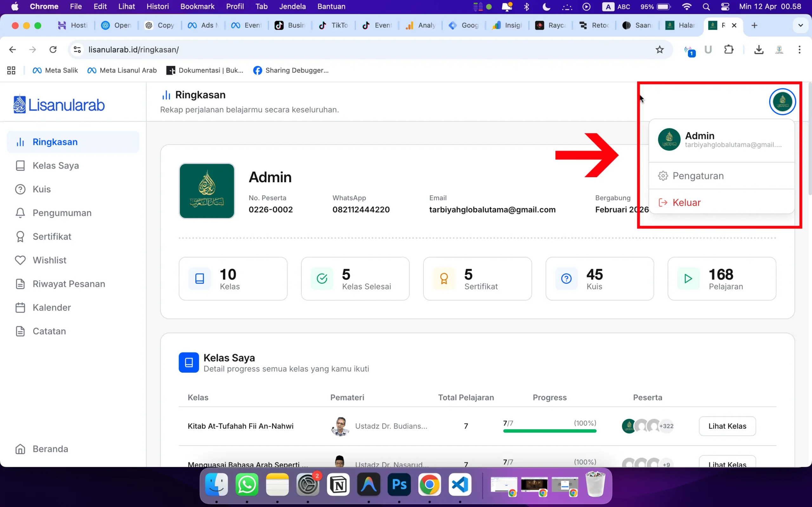This screenshot has height=507, width=812.
Task: Open Pengaturan from the profile menu
Action: tap(697, 176)
